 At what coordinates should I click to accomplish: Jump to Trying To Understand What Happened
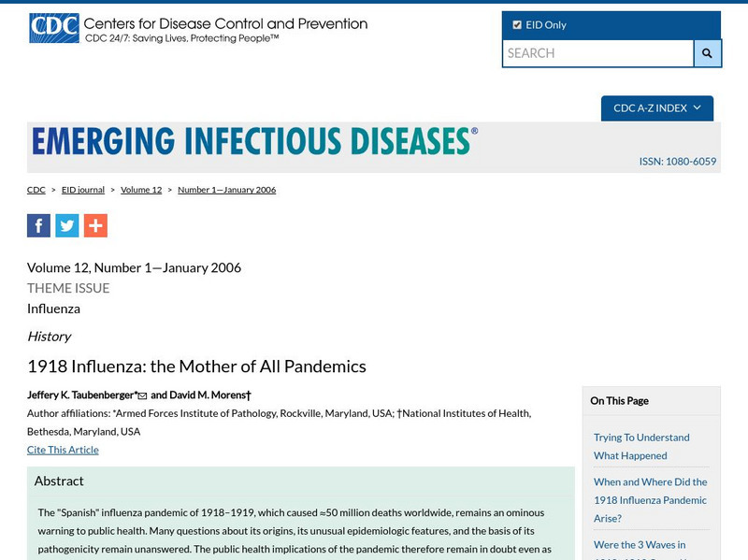[x=641, y=446]
